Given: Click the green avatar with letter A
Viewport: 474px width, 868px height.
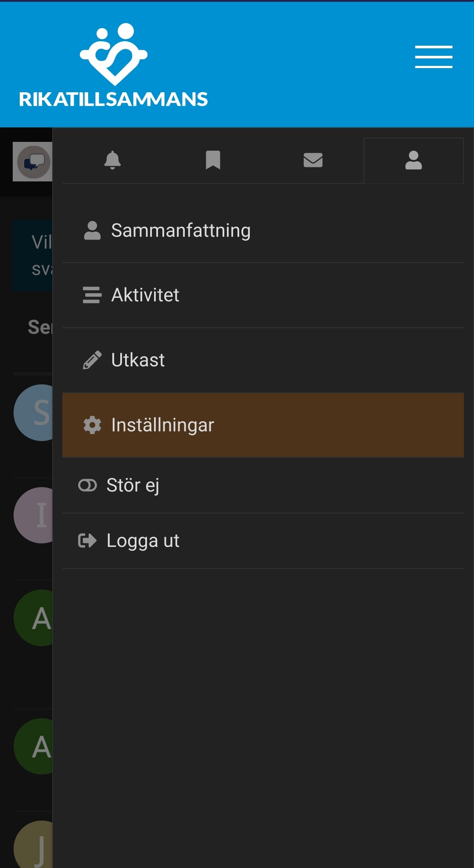Looking at the screenshot, I should 39,617.
